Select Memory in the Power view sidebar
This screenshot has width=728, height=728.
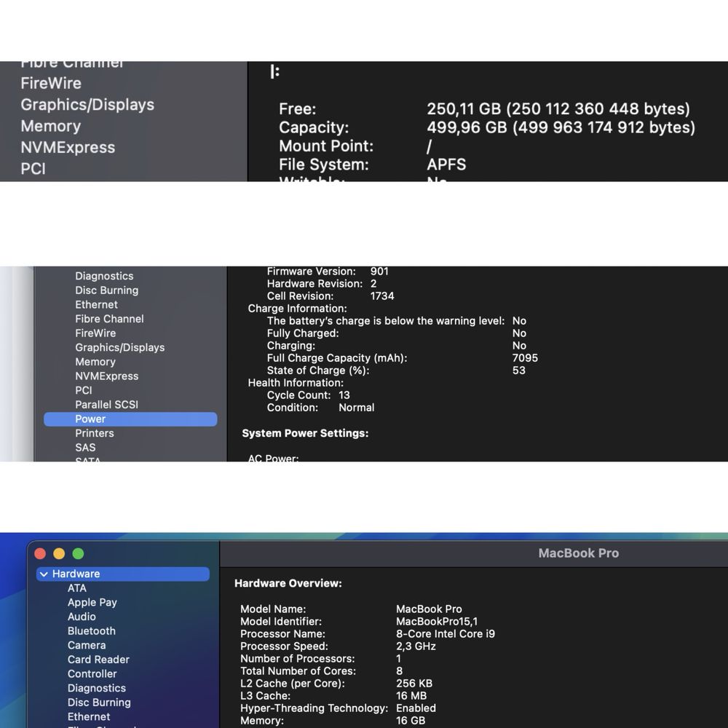point(95,362)
